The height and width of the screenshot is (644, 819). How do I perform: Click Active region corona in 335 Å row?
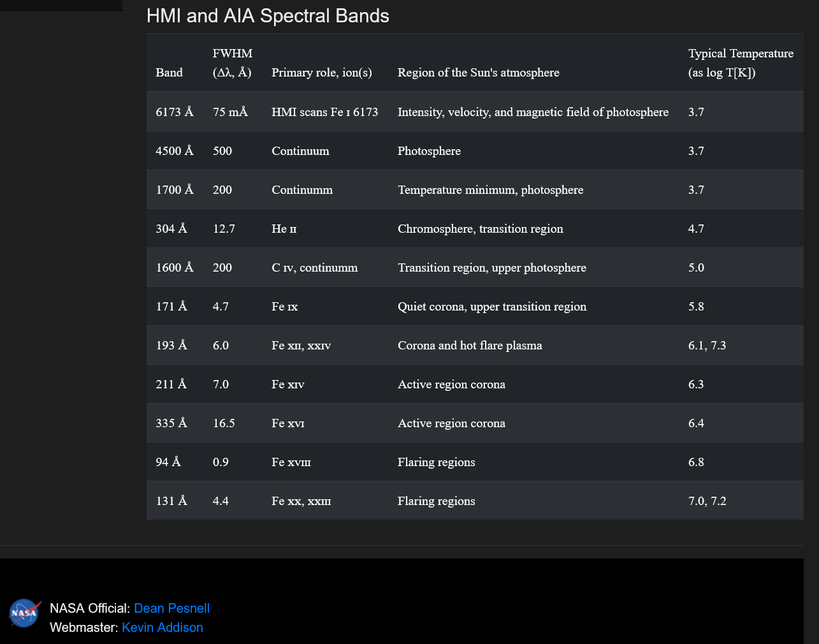pos(451,423)
